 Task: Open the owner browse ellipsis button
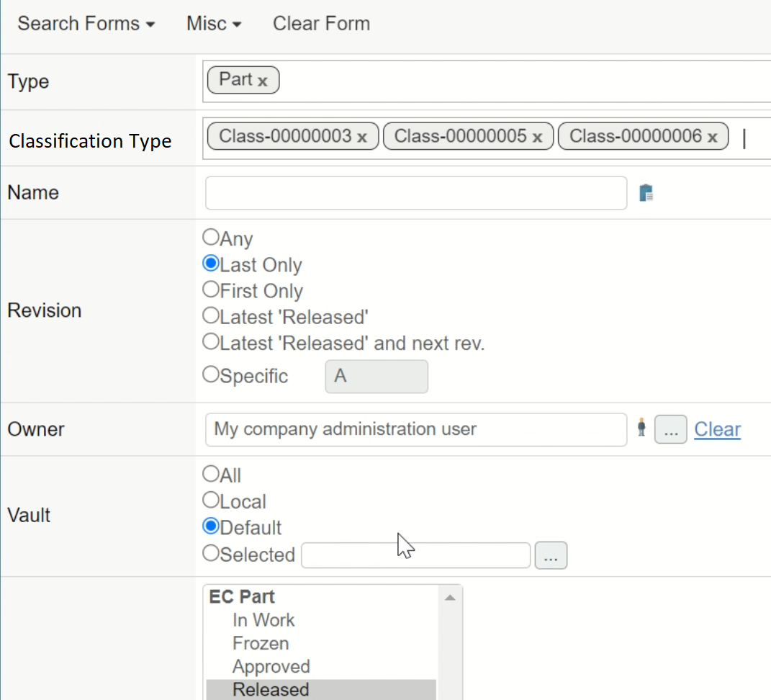click(670, 430)
